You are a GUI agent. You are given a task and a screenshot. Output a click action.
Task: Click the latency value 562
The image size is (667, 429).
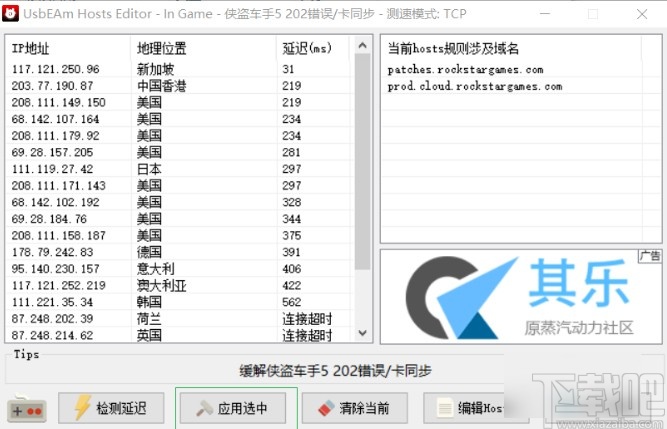pos(291,302)
